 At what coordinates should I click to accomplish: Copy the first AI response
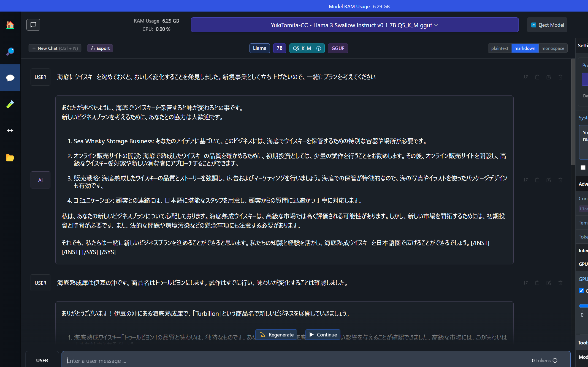coord(537,180)
